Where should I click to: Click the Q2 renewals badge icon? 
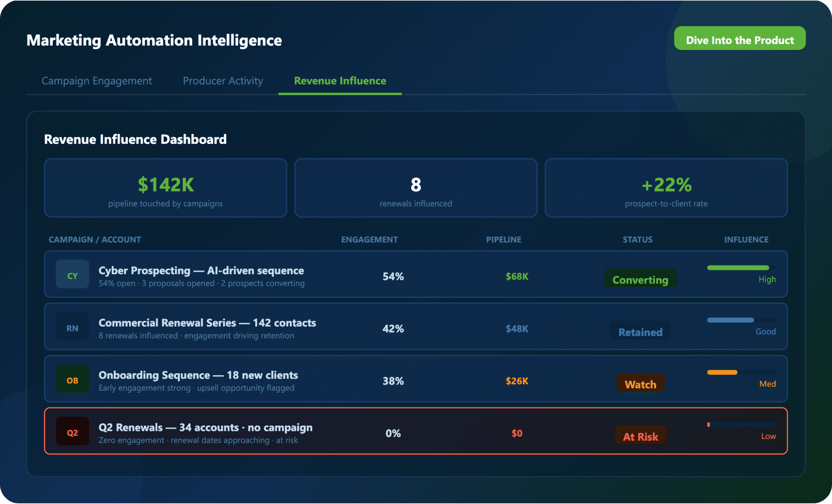72,433
